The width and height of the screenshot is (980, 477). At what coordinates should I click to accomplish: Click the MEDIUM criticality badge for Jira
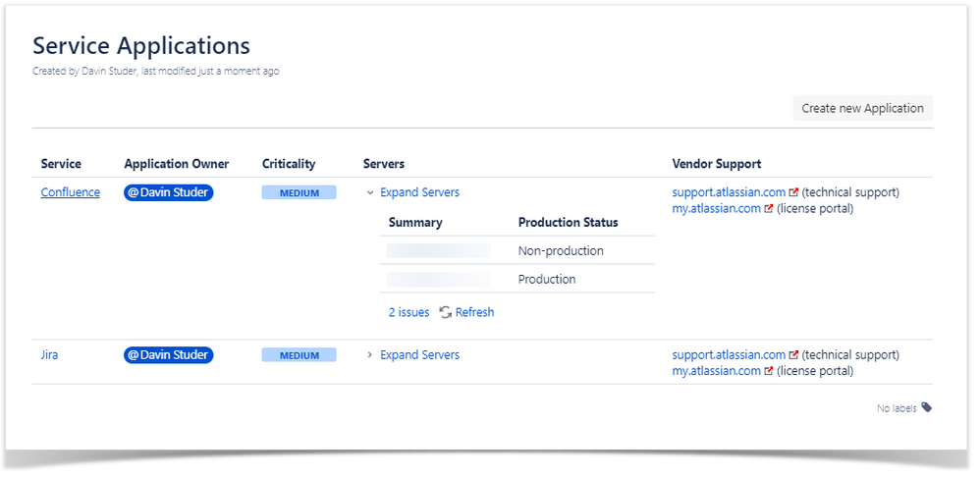[299, 355]
